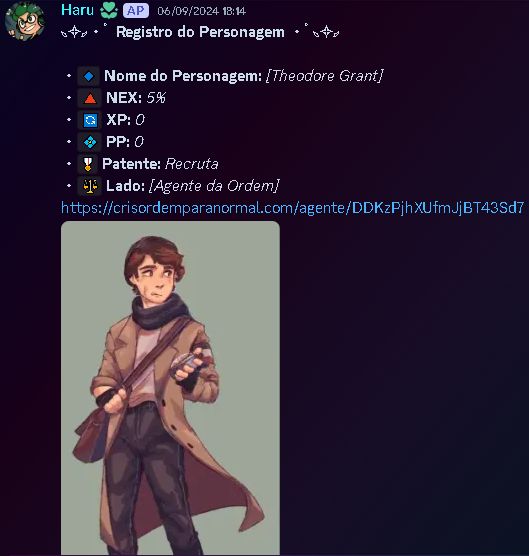
Task: Click the green heart role icon
Action: tap(109, 11)
